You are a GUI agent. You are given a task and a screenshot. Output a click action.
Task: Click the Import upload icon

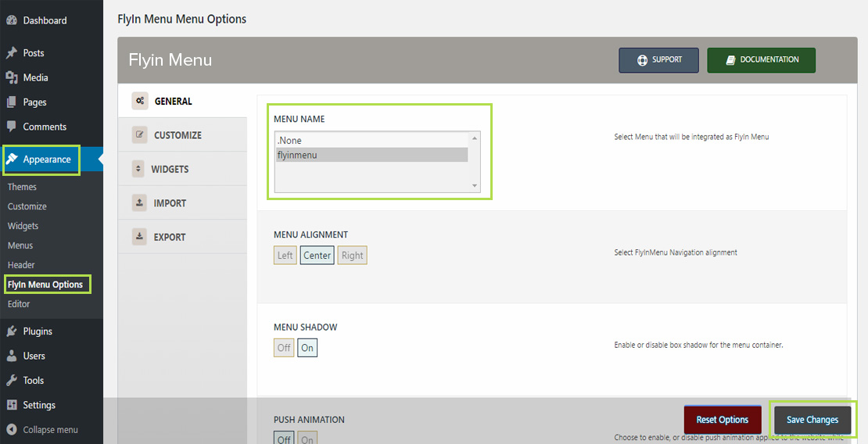pyautogui.click(x=139, y=202)
